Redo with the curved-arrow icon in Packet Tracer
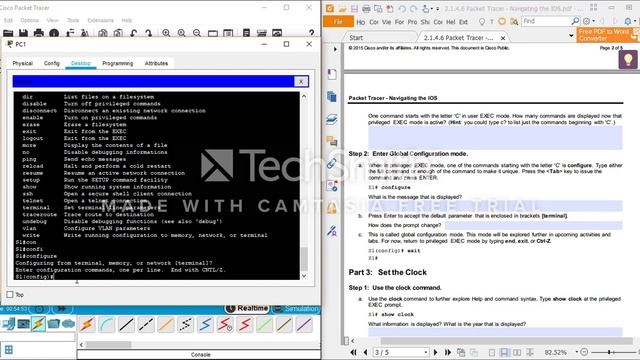Viewport: 640px width, 360px height. pos(149,33)
